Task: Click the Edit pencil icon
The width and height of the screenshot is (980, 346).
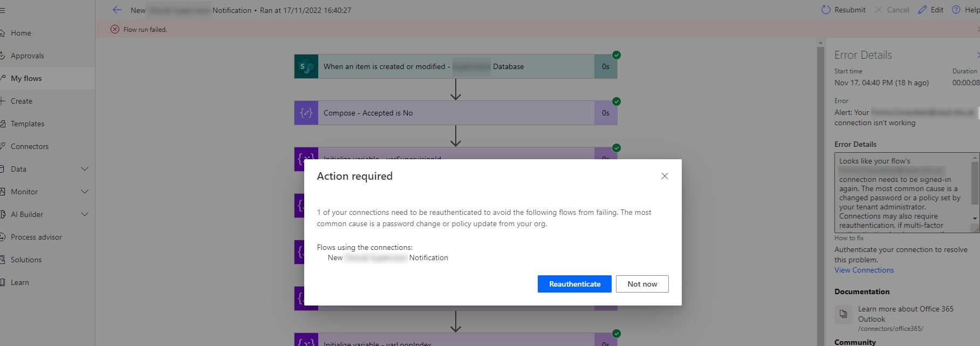Action: pos(922,10)
